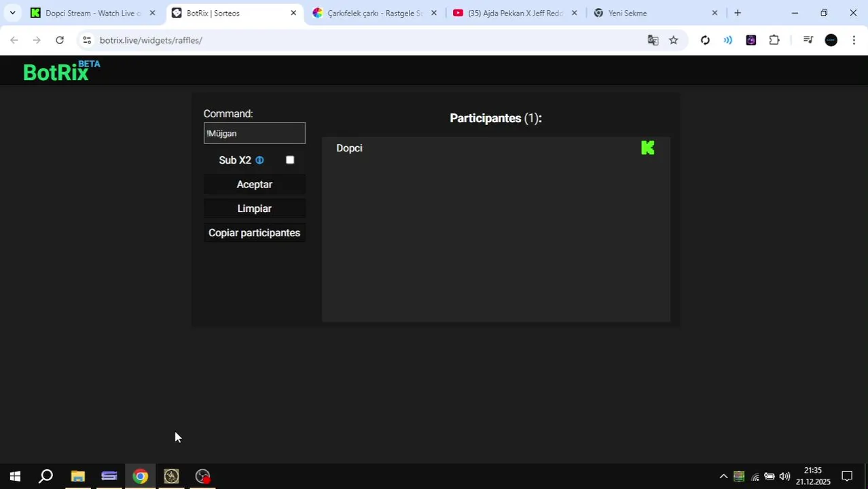The width and height of the screenshot is (868, 489).
Task: Open Google Chrome from the taskbar
Action: coord(140,476)
